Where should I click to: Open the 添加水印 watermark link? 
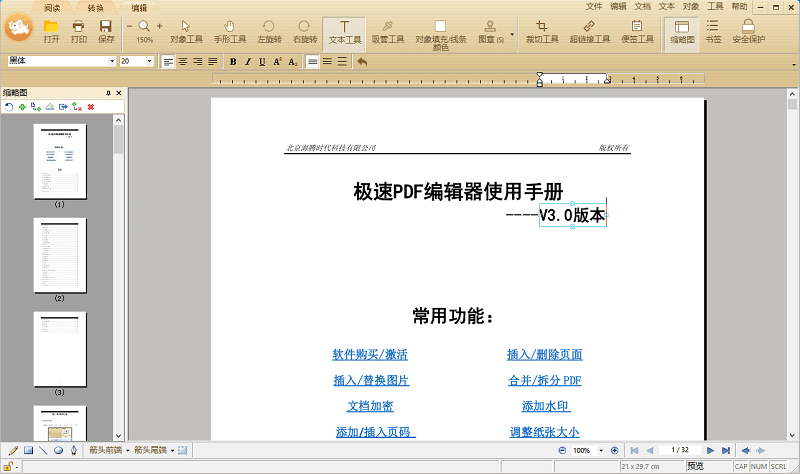coord(545,406)
